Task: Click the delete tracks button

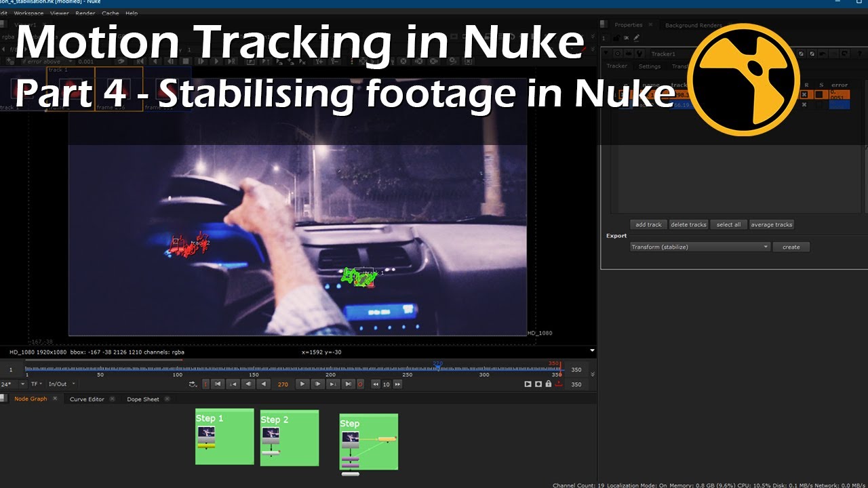Action: tap(688, 224)
